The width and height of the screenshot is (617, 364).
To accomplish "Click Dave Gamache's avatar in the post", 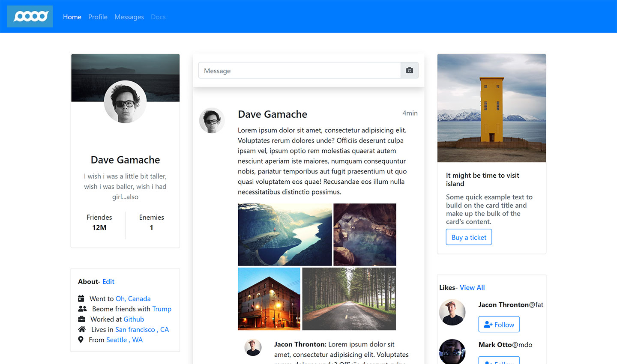I will (x=212, y=120).
